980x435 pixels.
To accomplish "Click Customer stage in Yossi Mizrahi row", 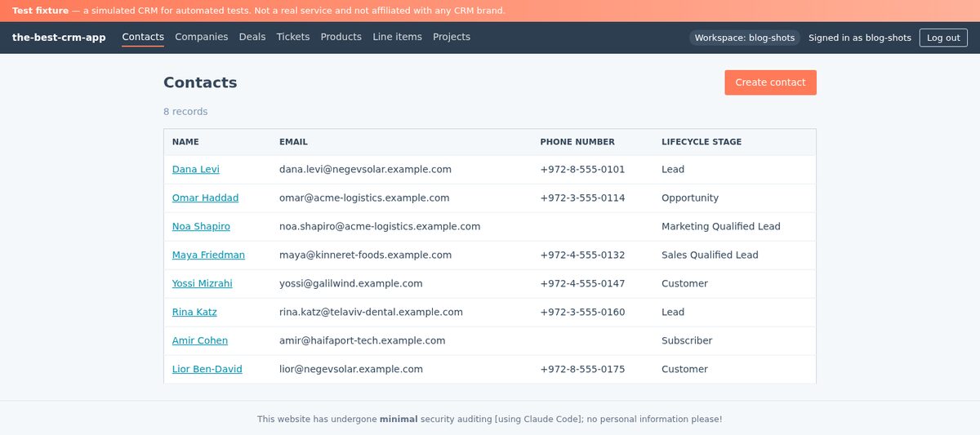I will pyautogui.click(x=684, y=284).
